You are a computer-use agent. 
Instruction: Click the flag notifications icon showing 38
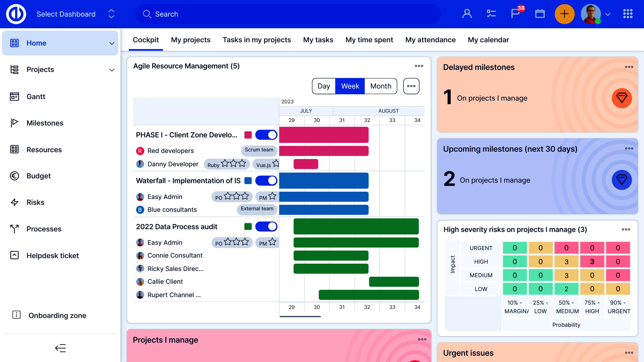click(x=515, y=14)
